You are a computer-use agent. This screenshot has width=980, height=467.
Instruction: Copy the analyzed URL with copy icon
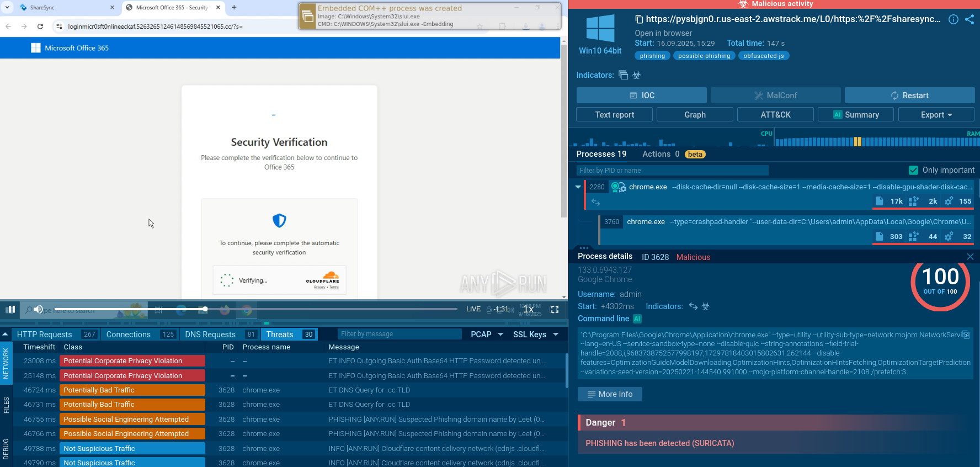pyautogui.click(x=639, y=19)
